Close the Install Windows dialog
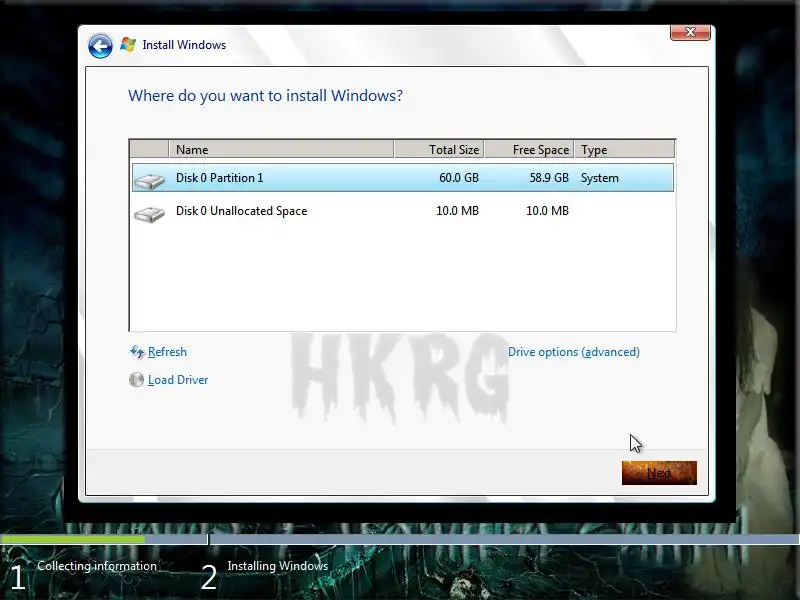 [690, 32]
